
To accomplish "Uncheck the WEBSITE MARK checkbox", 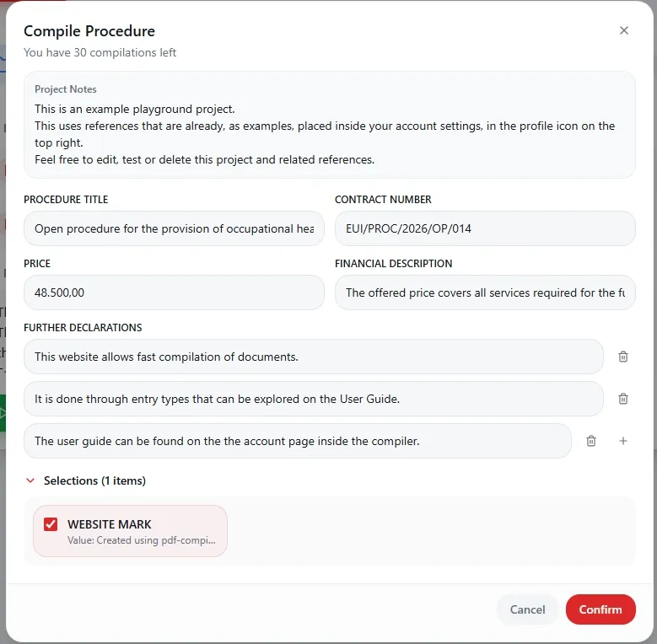I will tap(51, 524).
